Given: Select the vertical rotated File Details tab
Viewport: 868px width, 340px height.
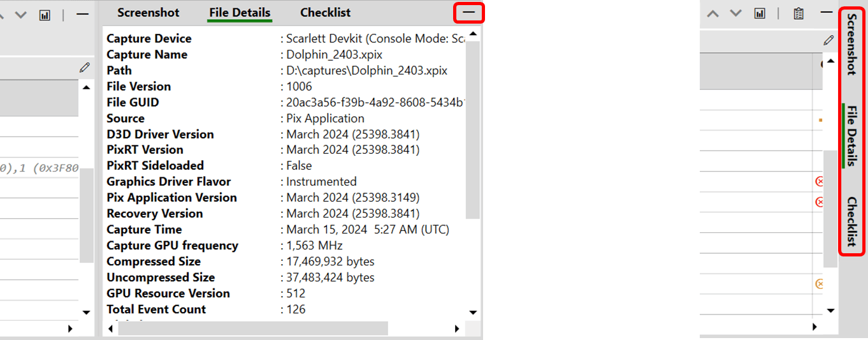Looking at the screenshot, I should click(852, 136).
